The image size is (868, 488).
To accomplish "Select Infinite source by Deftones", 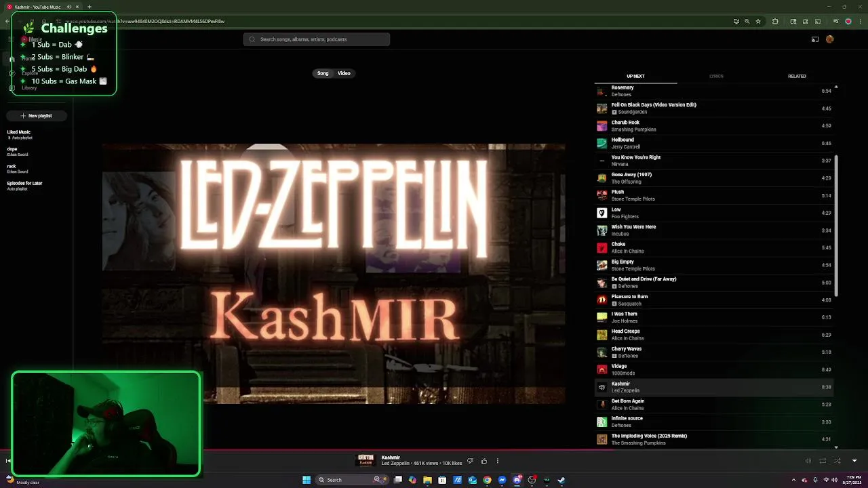I will click(x=715, y=422).
